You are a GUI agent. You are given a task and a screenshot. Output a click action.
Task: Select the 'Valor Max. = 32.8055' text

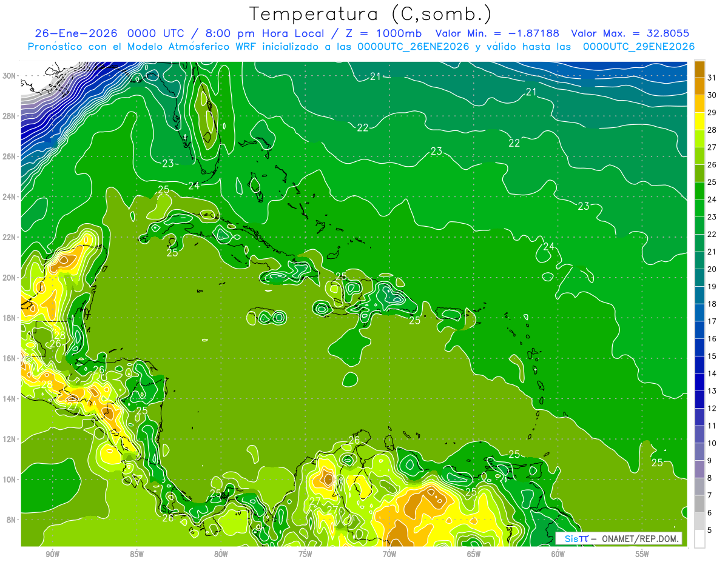click(x=630, y=33)
